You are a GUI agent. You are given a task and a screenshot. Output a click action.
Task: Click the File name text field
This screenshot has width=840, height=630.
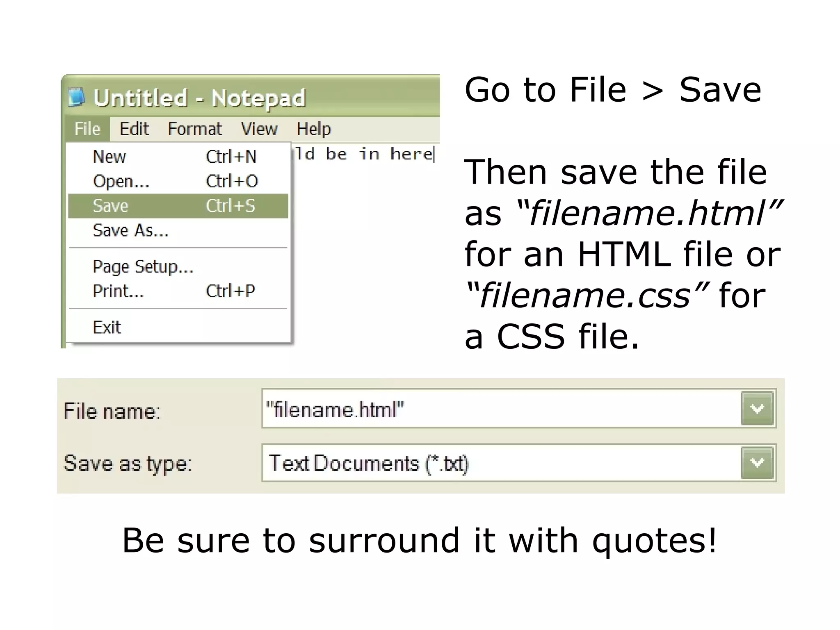point(501,409)
